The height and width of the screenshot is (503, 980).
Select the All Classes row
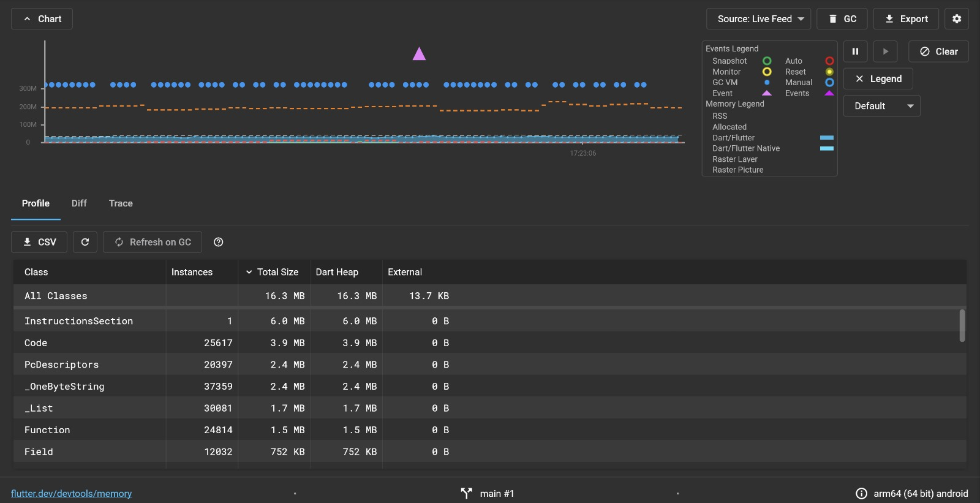tap(490, 296)
